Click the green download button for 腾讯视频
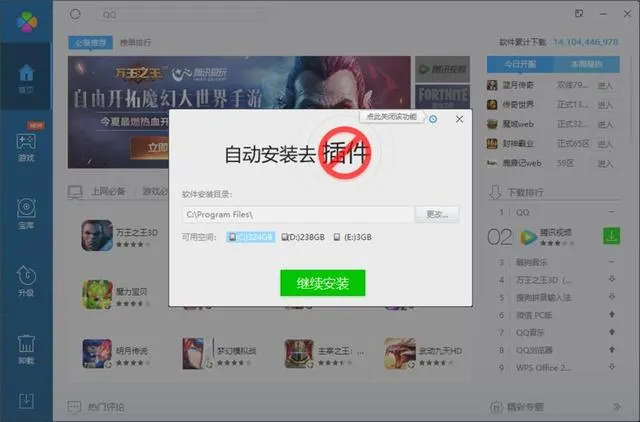 (611, 236)
